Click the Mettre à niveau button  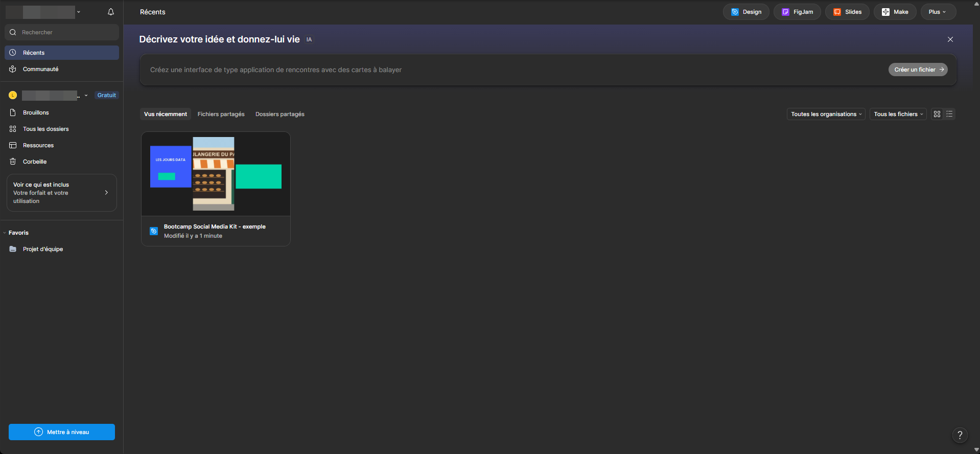click(62, 432)
